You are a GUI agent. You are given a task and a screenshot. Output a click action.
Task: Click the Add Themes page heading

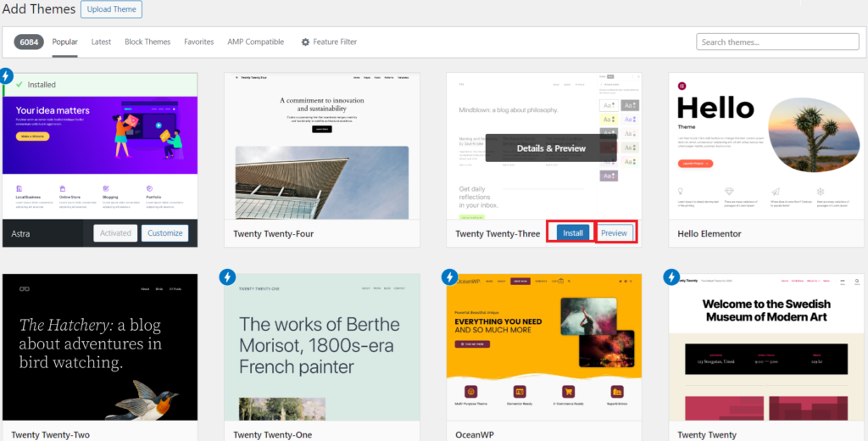point(39,9)
